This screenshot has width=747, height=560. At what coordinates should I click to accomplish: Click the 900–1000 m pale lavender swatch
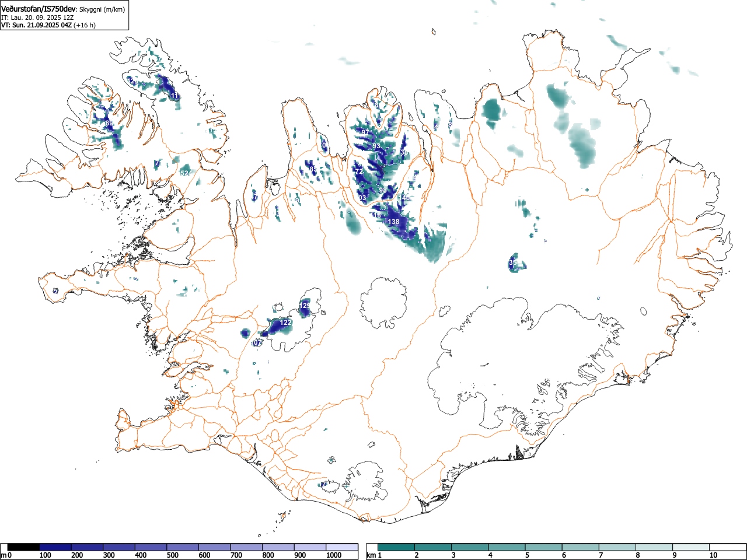(310, 547)
